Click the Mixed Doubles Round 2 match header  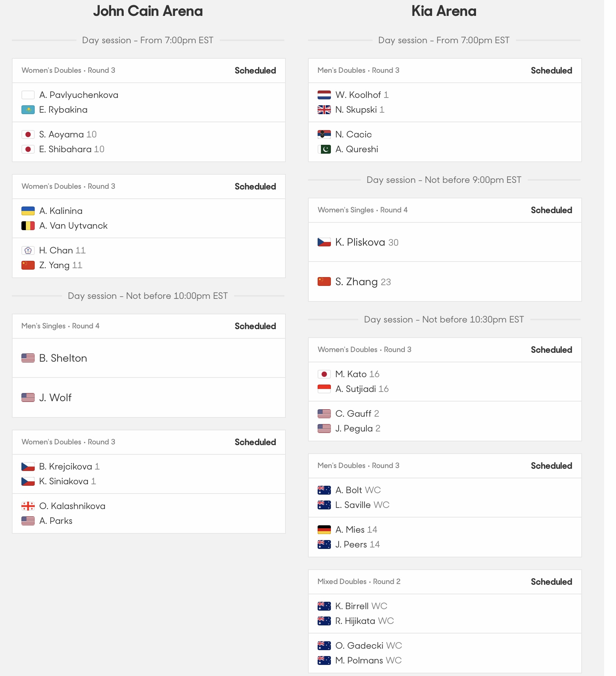[x=445, y=582]
